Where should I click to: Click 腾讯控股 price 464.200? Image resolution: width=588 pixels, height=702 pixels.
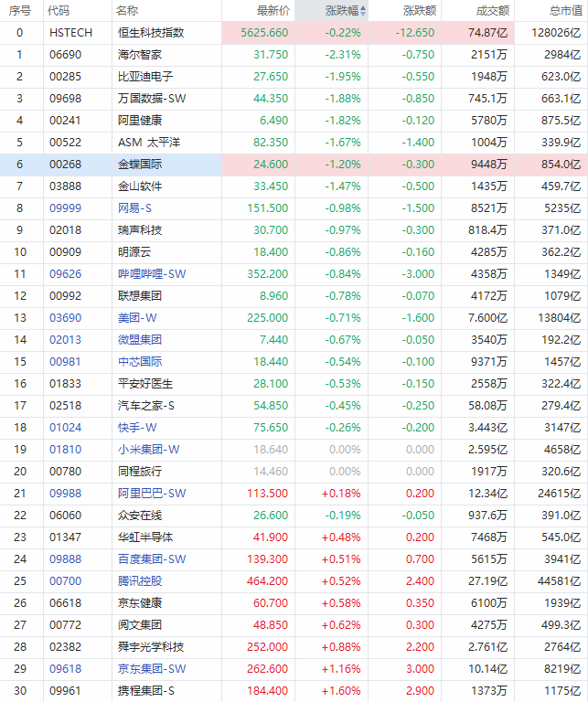click(x=267, y=581)
